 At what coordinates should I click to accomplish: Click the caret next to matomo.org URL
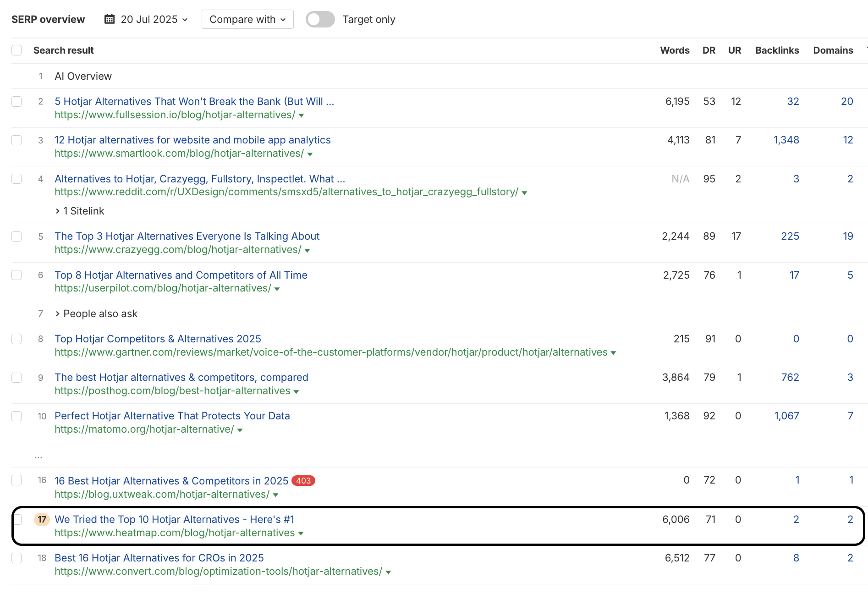coord(240,430)
